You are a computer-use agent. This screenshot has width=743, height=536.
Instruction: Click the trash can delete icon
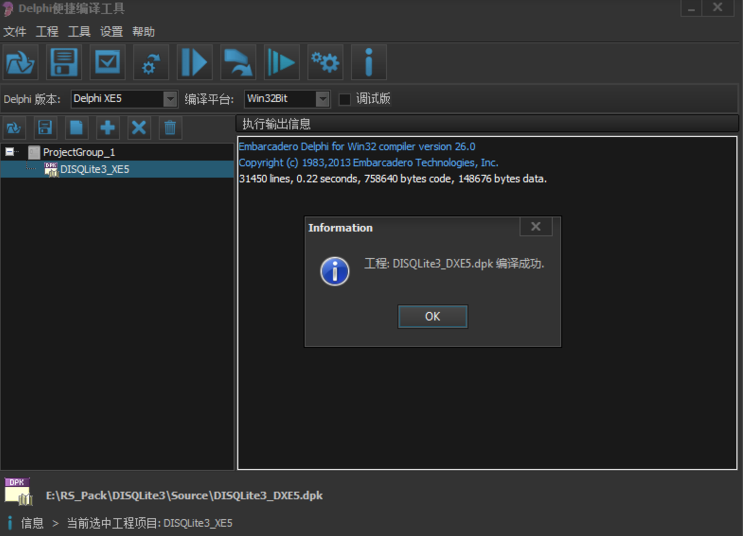170,127
